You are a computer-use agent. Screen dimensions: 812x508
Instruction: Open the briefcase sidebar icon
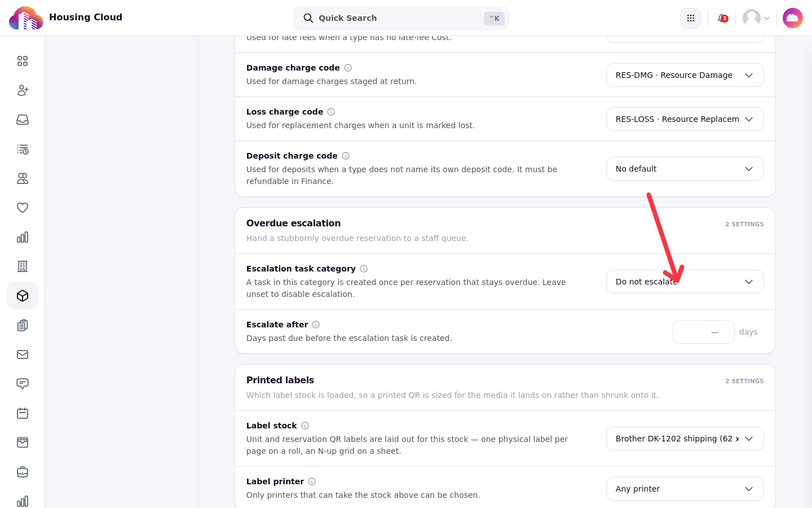click(x=23, y=472)
